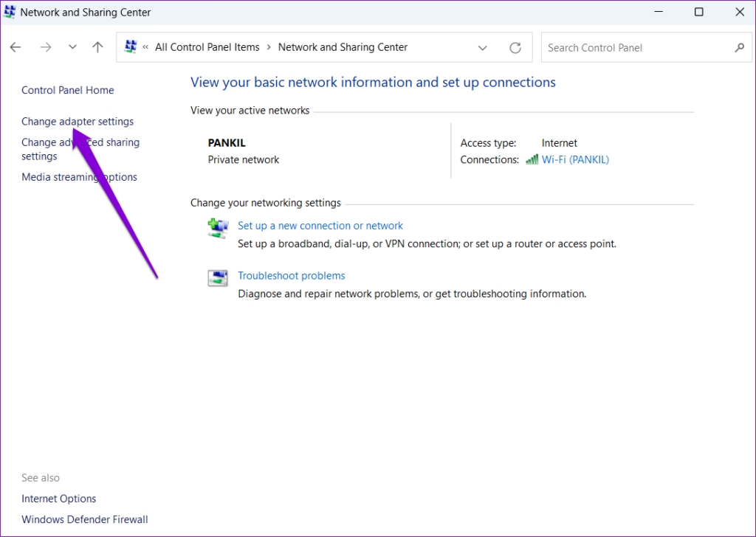Select Change advanced sharing settings
The image size is (756, 537).
80,149
